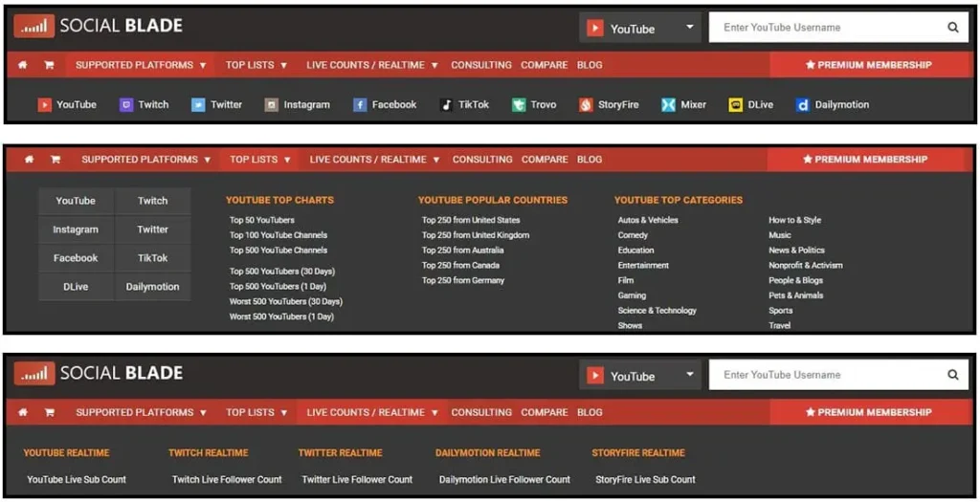Viewport: 980px width, 502px height.
Task: Click the Social Blade logo above the platform icons row
Action: click(99, 26)
